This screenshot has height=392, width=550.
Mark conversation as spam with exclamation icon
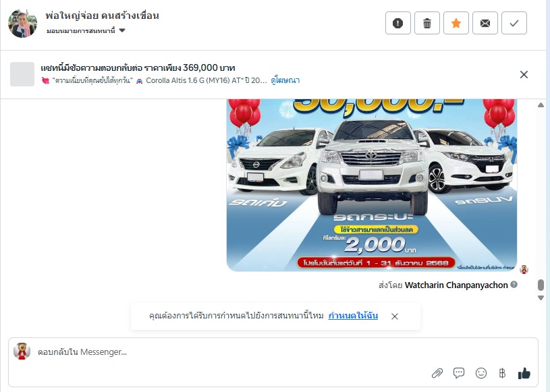coord(397,23)
